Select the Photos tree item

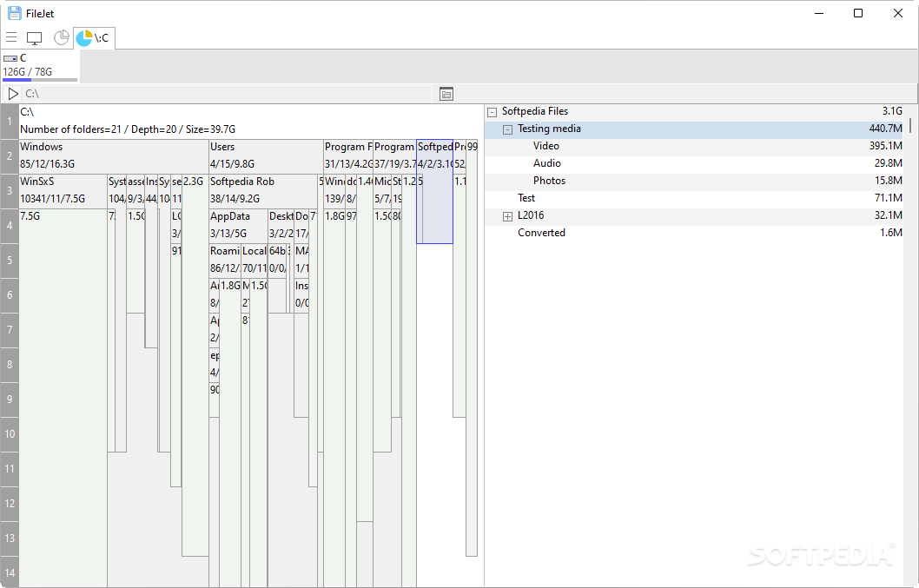click(549, 181)
